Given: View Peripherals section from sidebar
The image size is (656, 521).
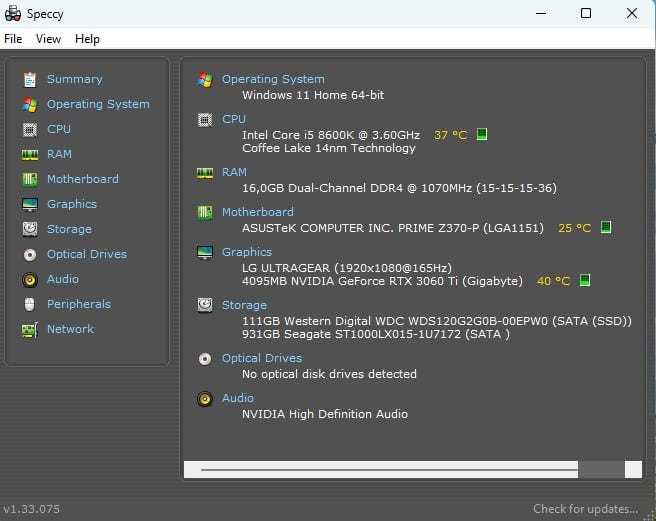Looking at the screenshot, I should pyautogui.click(x=79, y=304).
